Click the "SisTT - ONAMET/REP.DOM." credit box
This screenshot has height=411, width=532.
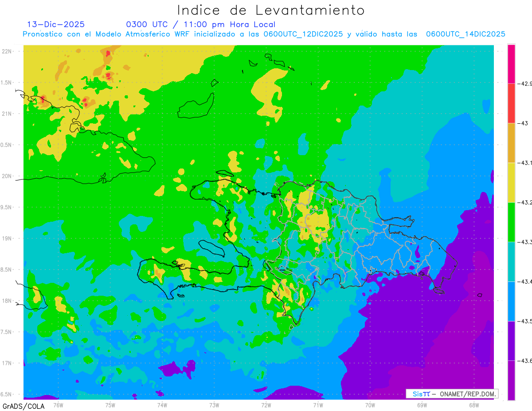(x=452, y=394)
